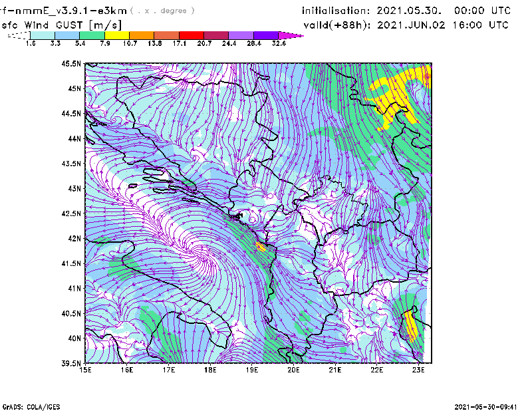
Task: Click the '41N' latitude label
Action: point(74,288)
